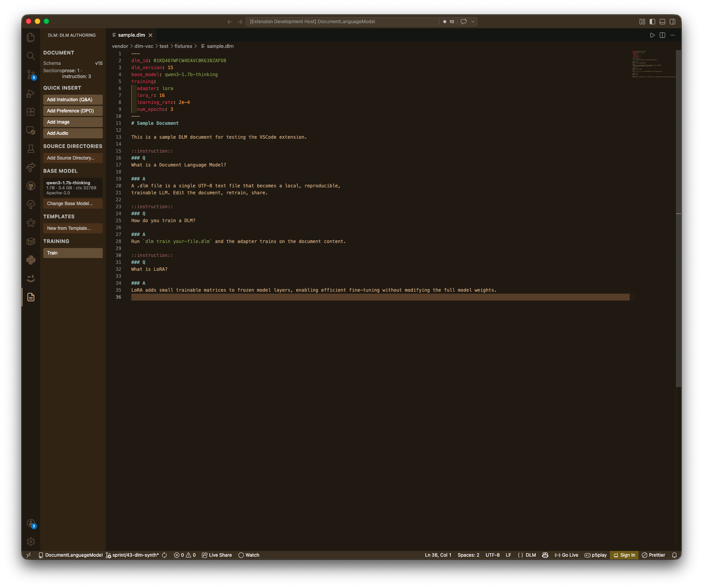Screen dimensions: 703x588
Task: Click the command center search field
Action: tap(342, 22)
